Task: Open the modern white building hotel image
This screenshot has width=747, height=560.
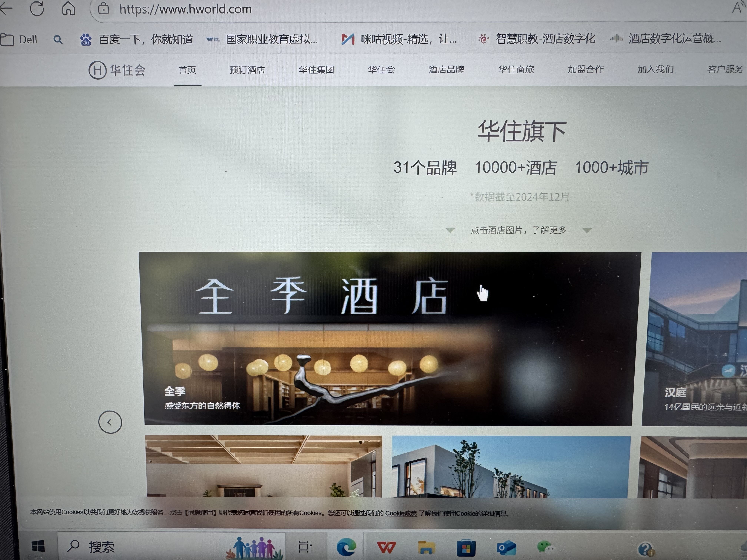Action: pos(511,467)
